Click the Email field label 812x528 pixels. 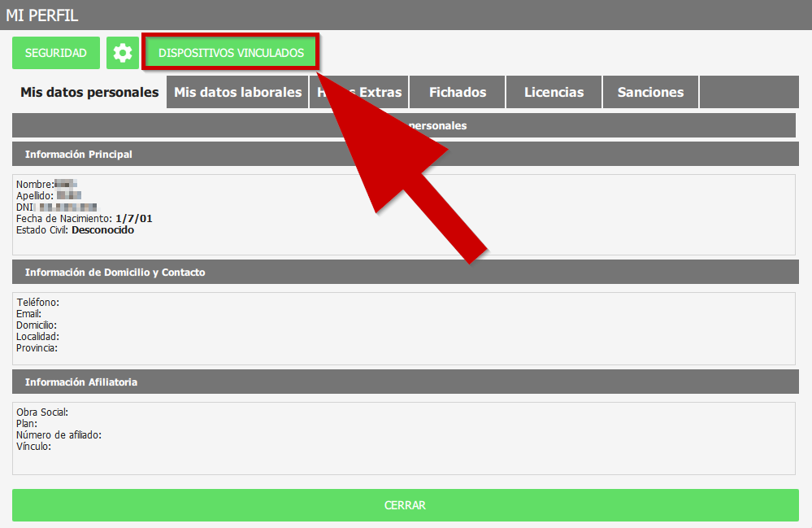[x=29, y=314]
